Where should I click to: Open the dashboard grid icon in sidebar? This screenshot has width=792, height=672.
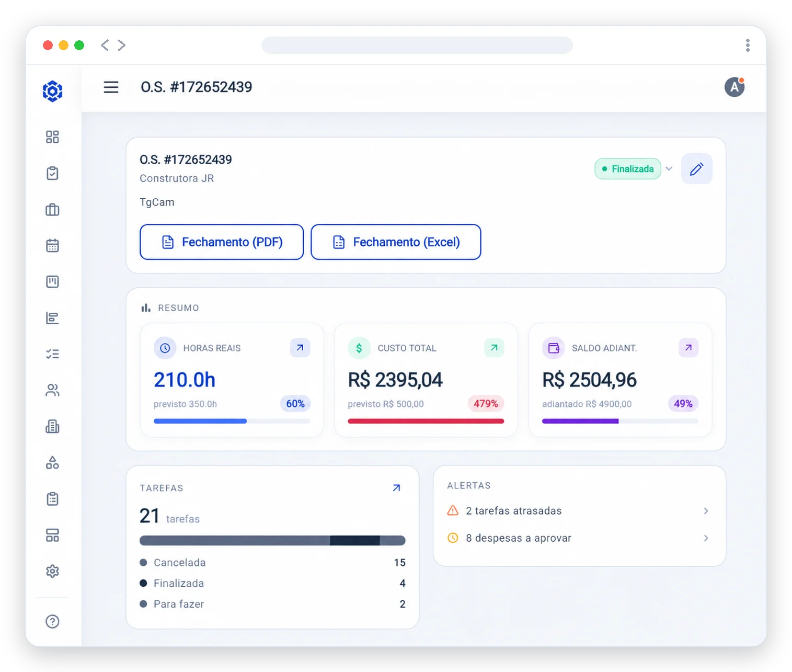pos(52,137)
